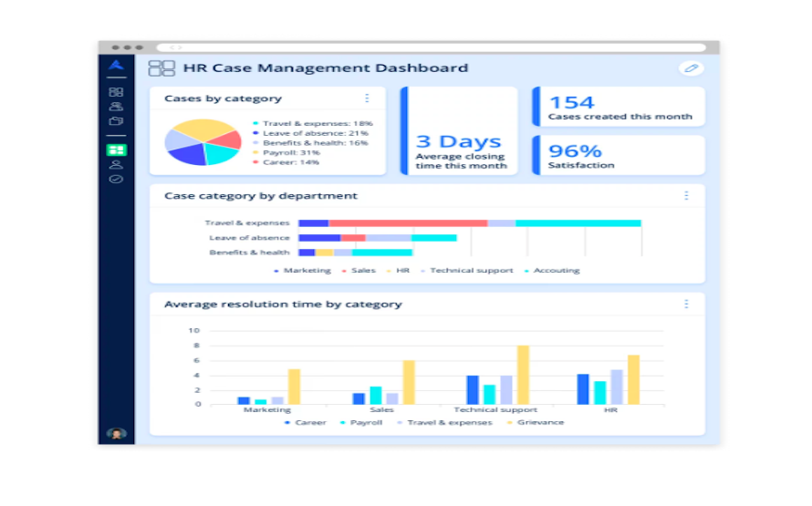The width and height of the screenshot is (812, 506).
Task: Click the 96% Satisfaction card
Action: pos(619,155)
